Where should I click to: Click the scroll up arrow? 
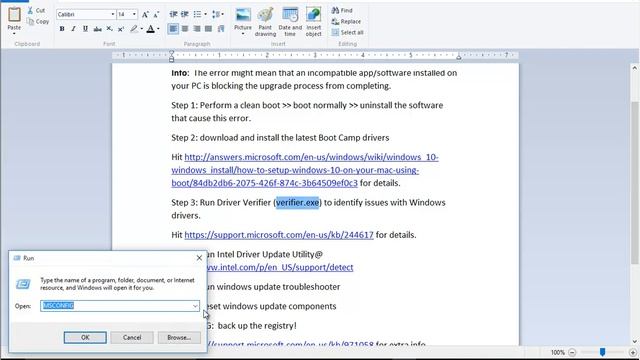pyautogui.click(x=634, y=68)
